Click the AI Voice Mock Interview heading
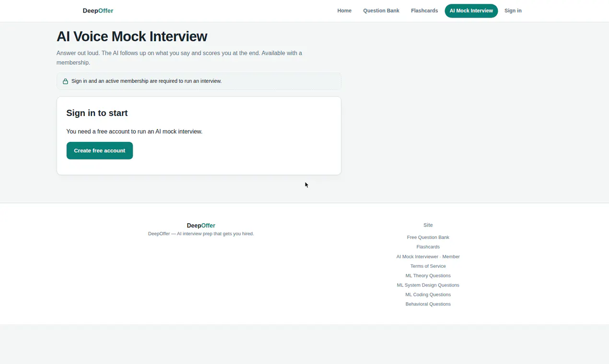 click(x=132, y=36)
